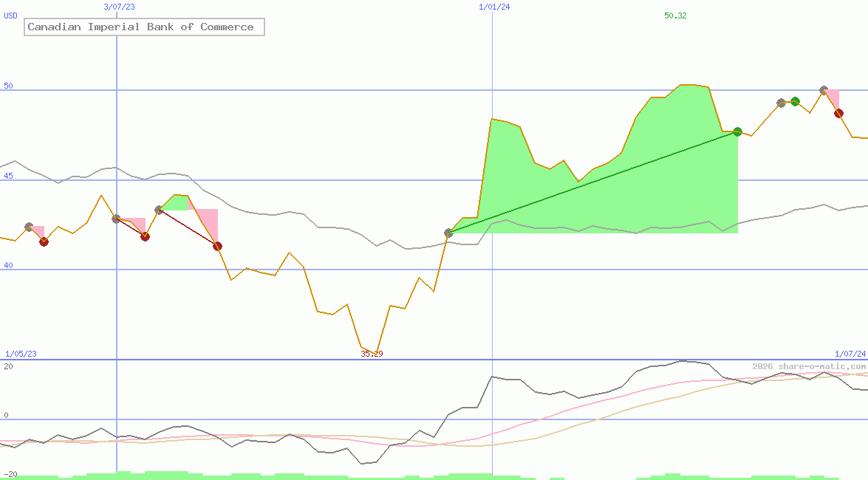The image size is (868, 480).
Task: Select the leftmost grey entry marker
Action: [30, 227]
